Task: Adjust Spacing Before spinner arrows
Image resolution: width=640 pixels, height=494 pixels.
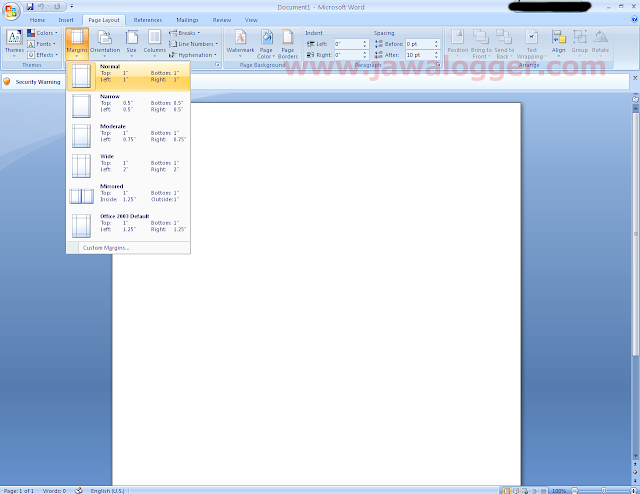Action: coord(436,44)
